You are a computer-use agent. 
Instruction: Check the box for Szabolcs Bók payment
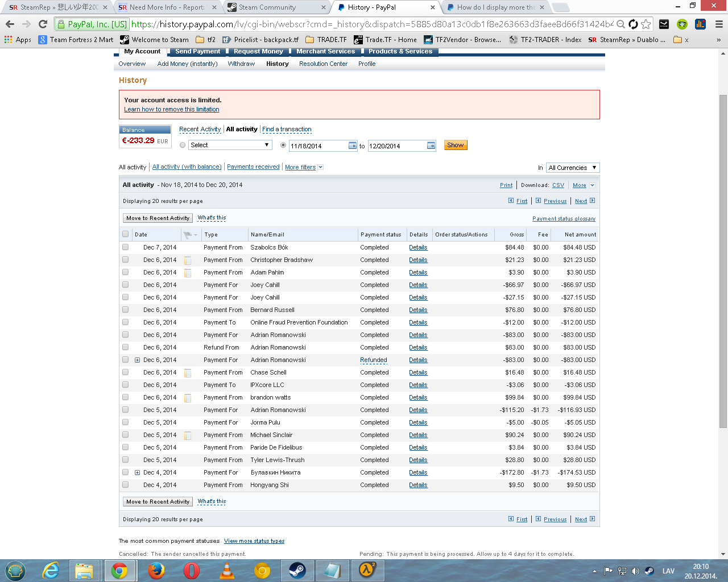(x=125, y=247)
